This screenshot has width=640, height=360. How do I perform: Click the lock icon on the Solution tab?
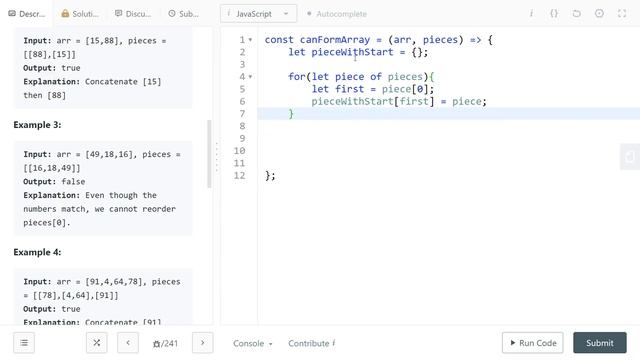65,13
